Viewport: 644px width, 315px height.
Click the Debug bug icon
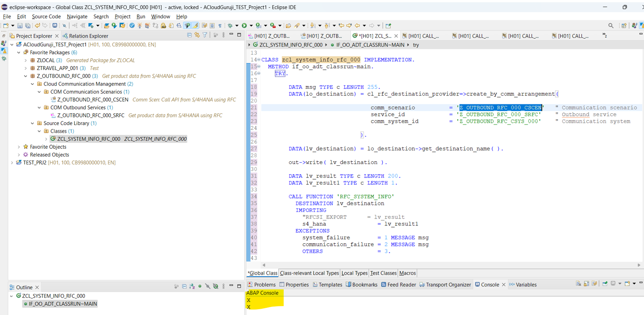pos(230,26)
